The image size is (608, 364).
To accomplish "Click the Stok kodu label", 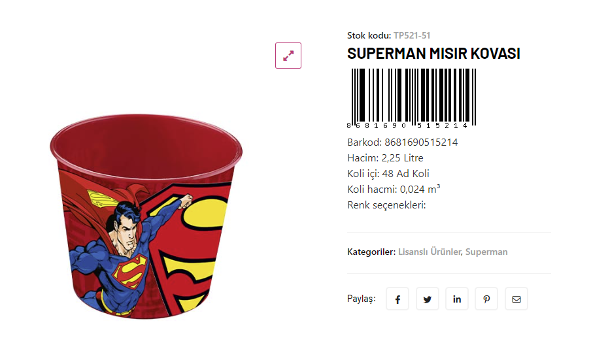I will [x=369, y=35].
